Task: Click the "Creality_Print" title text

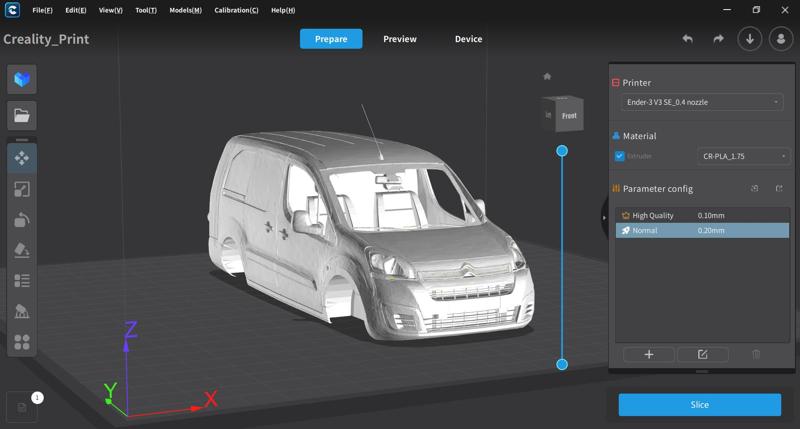Action: click(x=46, y=39)
